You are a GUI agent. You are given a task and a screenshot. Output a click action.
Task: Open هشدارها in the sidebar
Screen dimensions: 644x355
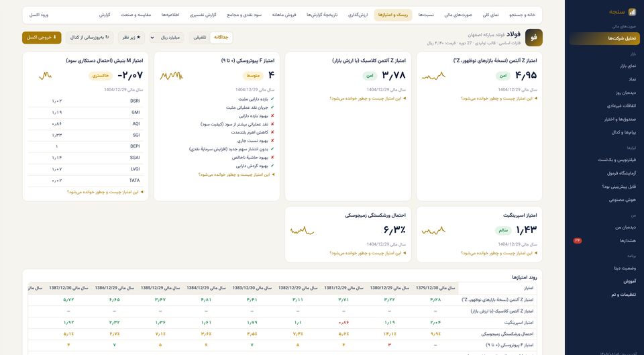coord(604,240)
